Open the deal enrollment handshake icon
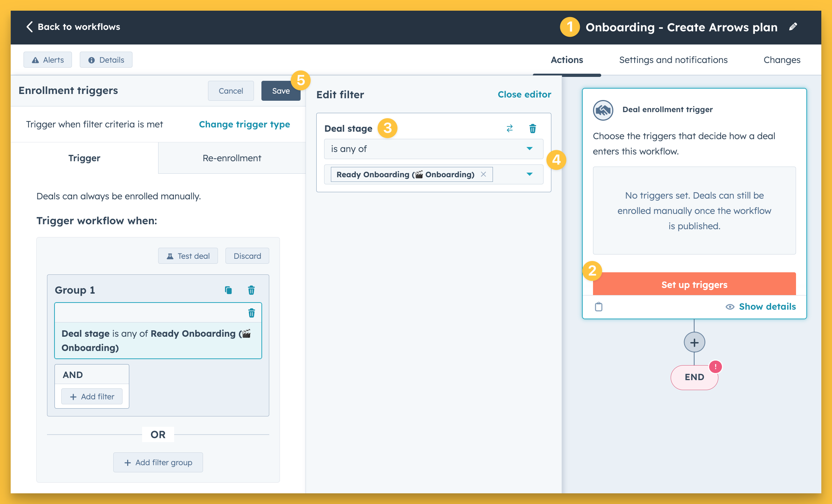The image size is (832, 504). click(x=603, y=110)
